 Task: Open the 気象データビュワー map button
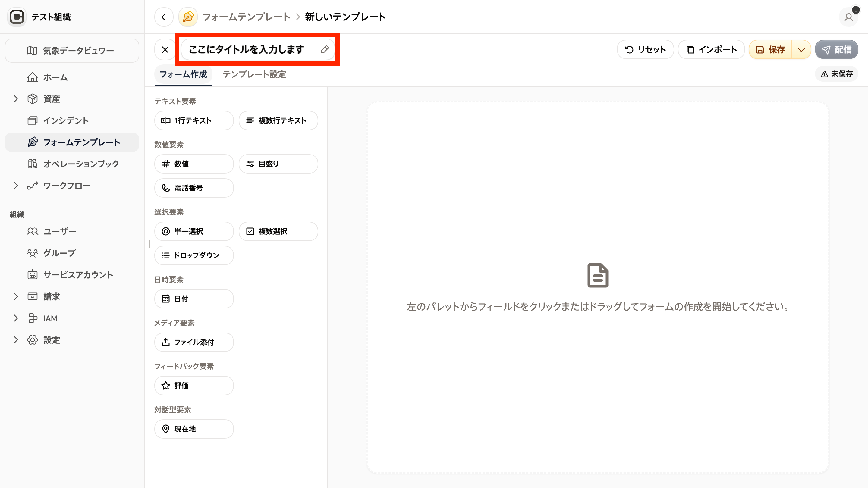(72, 51)
